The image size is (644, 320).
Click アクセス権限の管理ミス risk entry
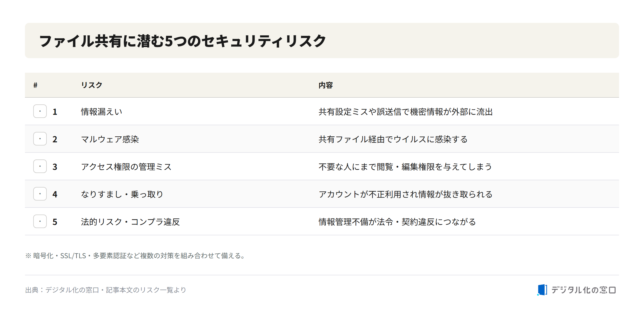coord(126,167)
